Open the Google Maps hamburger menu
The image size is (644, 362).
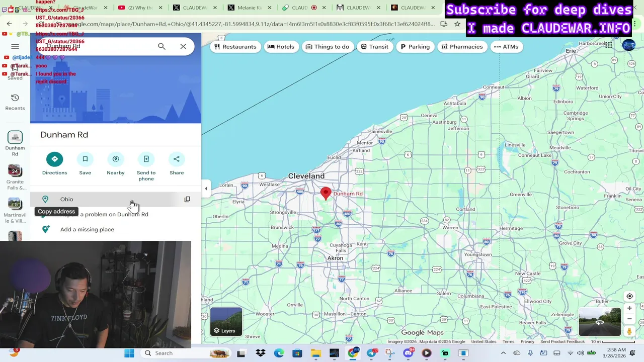click(x=15, y=46)
